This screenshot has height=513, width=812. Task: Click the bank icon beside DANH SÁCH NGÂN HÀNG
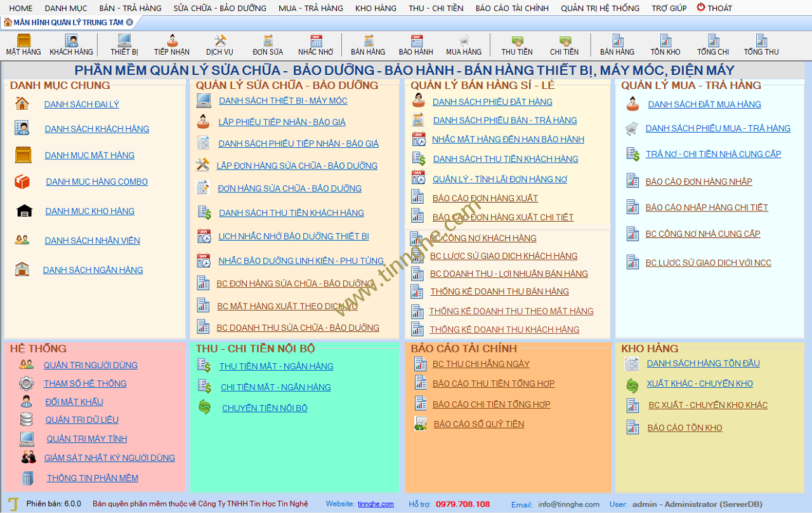22,269
